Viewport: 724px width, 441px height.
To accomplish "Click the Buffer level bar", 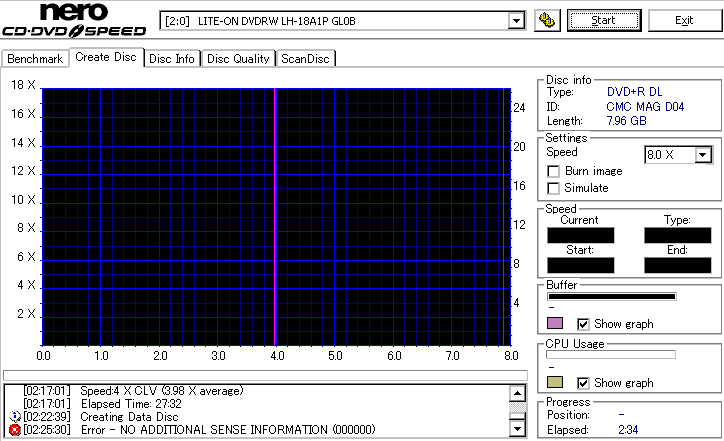I will pos(611,296).
